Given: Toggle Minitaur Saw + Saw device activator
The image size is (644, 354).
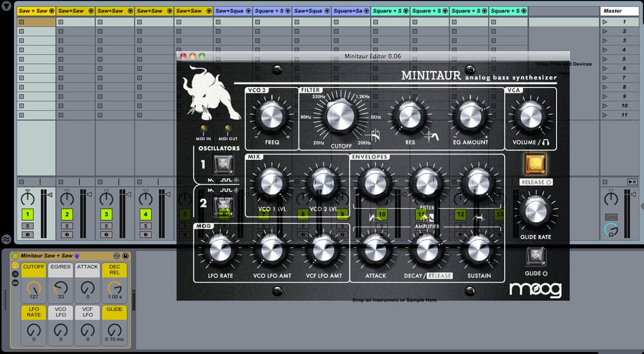Looking at the screenshot, I should click(x=15, y=256).
